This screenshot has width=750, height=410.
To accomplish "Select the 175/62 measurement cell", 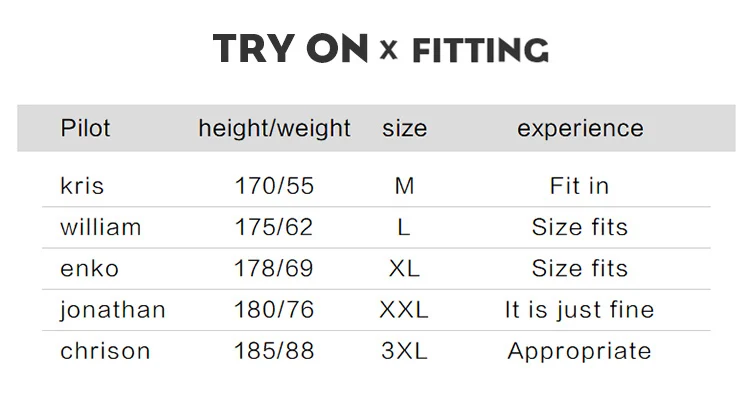I will pyautogui.click(x=274, y=227).
